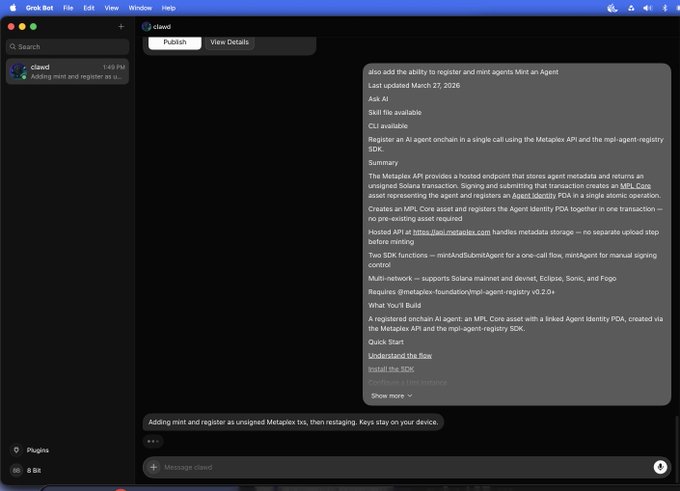Viewport: 680px width, 491px height.
Task: Click the 'Ask AI' text
Action: tap(378, 99)
